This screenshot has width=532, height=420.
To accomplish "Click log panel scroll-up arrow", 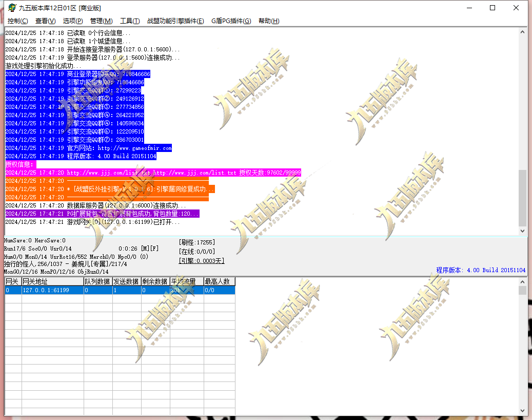I will pyautogui.click(x=522, y=32).
